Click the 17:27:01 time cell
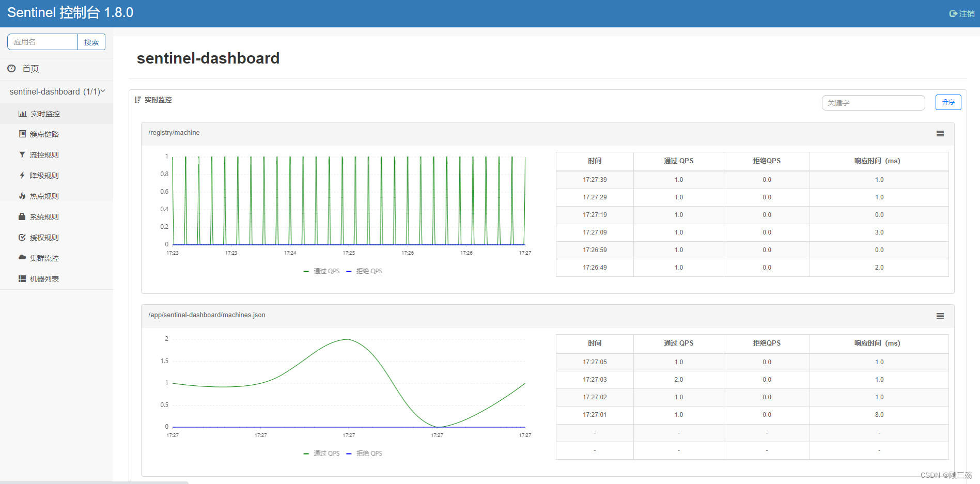 (595, 415)
